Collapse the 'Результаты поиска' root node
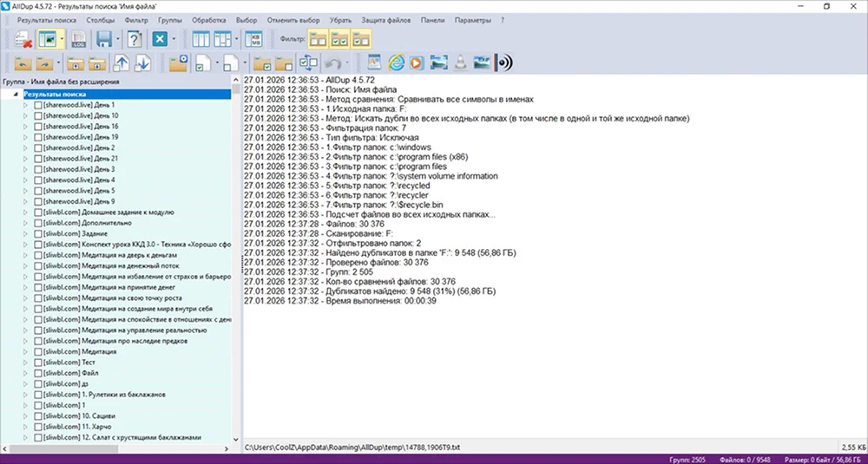The width and height of the screenshot is (868, 464). (16, 94)
